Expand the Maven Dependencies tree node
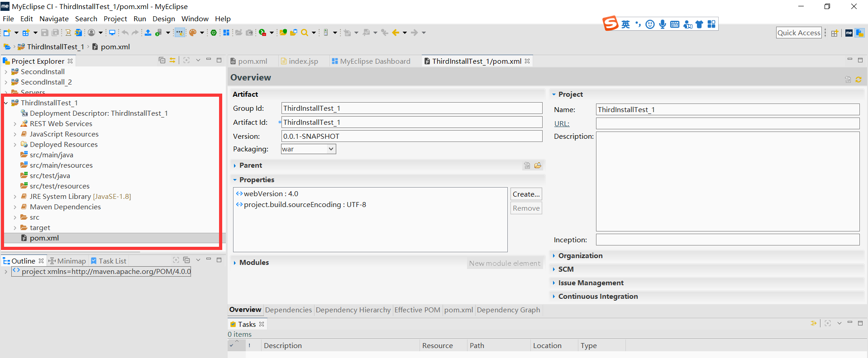The width and height of the screenshot is (868, 358). click(15, 207)
